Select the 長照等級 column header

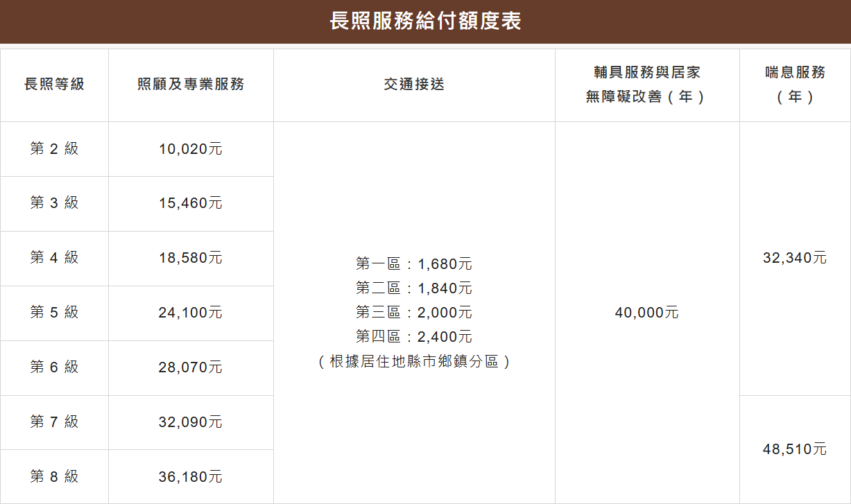pyautogui.click(x=54, y=85)
